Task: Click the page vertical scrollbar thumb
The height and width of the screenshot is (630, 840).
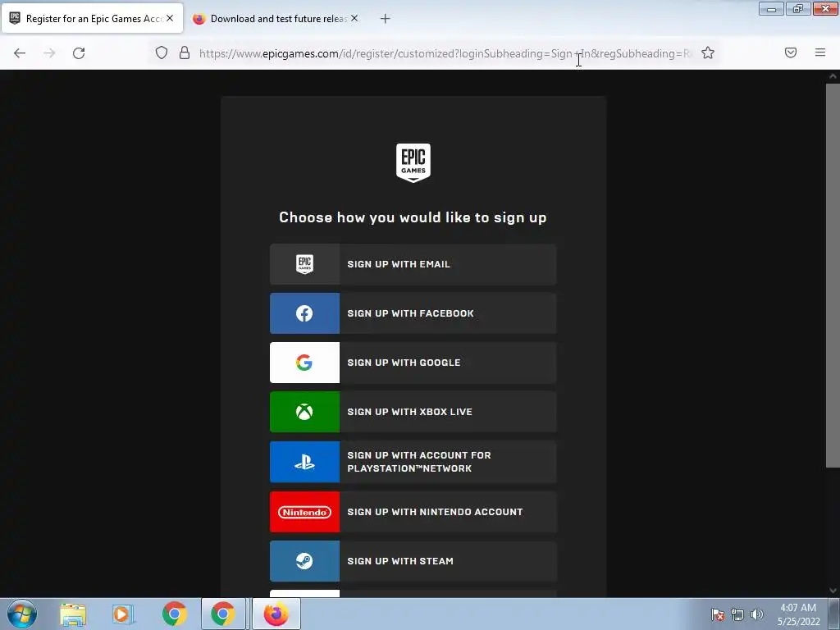Action: (x=833, y=276)
